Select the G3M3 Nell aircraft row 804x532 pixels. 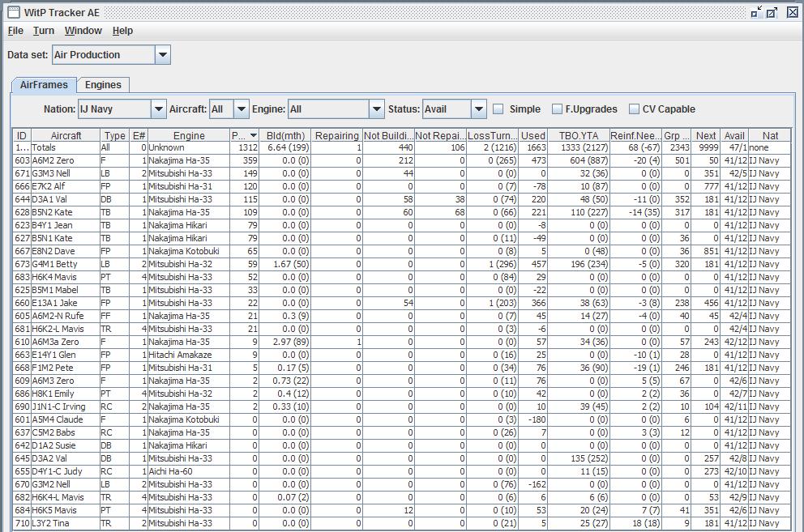[x=402, y=173]
